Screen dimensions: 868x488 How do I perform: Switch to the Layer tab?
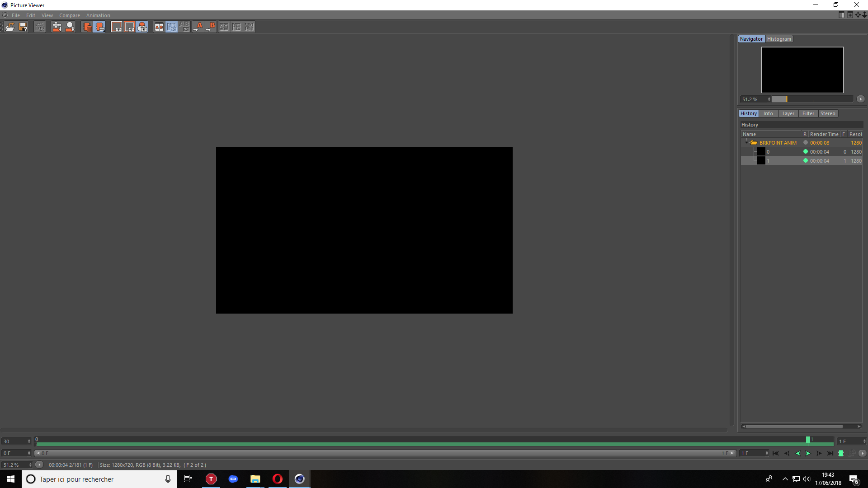[x=788, y=113]
